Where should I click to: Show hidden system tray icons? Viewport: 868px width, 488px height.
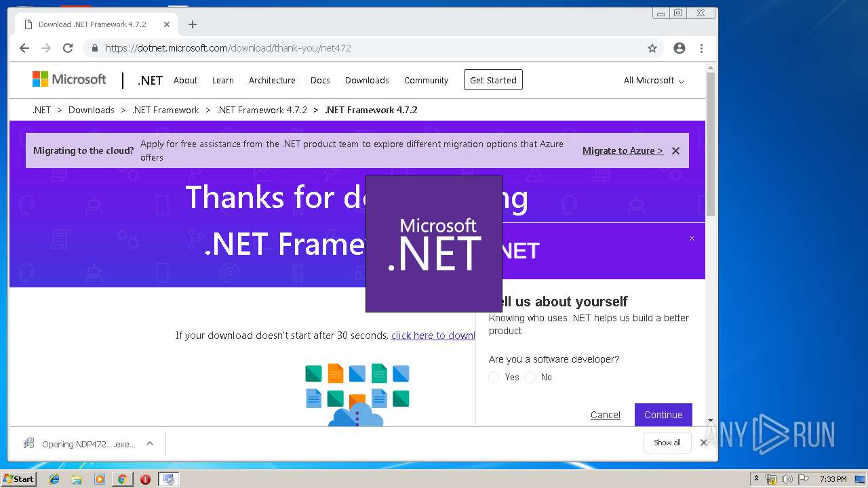coord(756,479)
